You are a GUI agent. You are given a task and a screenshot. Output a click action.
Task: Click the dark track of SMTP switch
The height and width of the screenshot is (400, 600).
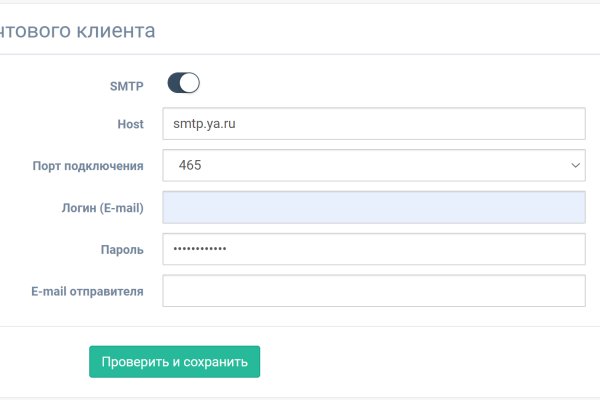click(174, 84)
